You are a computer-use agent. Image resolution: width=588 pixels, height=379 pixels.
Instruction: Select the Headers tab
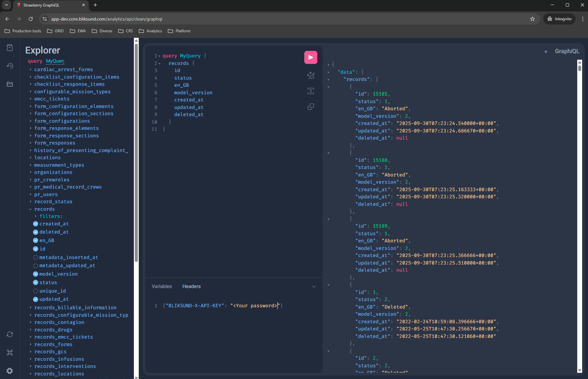coord(191,286)
